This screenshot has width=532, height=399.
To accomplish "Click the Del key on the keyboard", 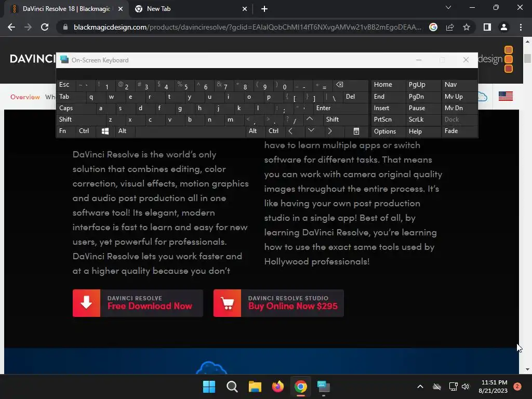I will [356, 97].
